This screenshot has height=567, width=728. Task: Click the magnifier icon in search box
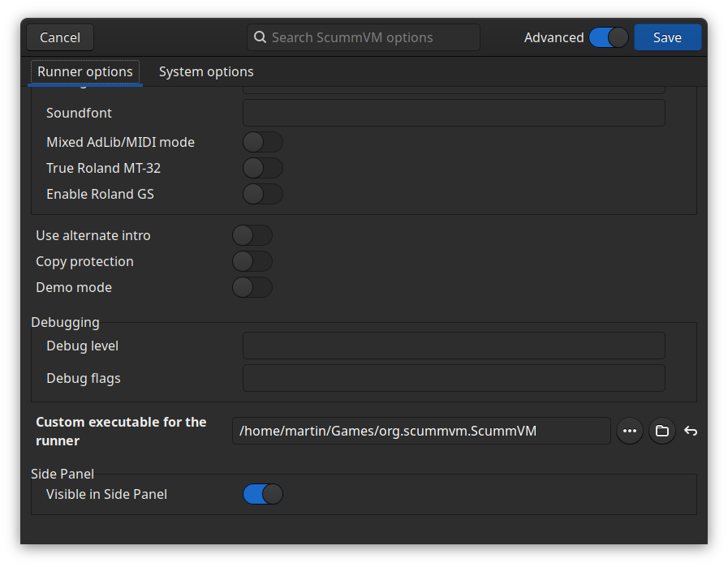pos(260,37)
